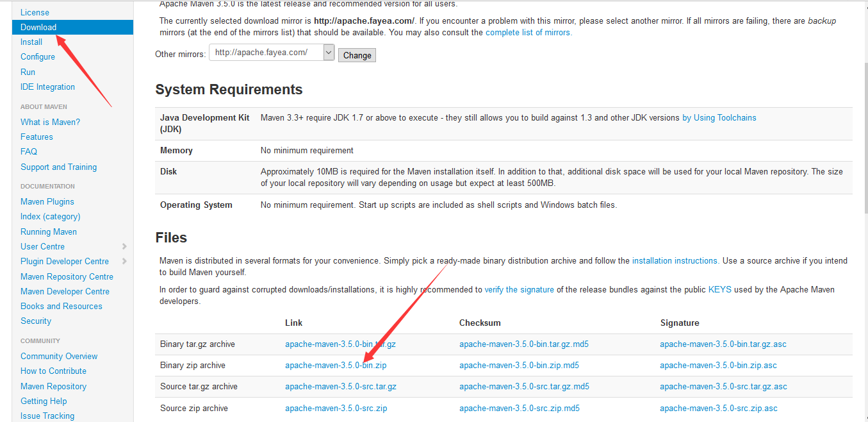Click the Memory row label
The image size is (868, 422).
(176, 150)
